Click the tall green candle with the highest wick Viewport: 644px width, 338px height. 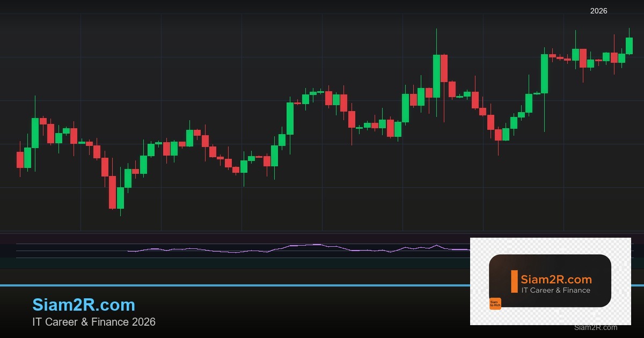coord(436,76)
